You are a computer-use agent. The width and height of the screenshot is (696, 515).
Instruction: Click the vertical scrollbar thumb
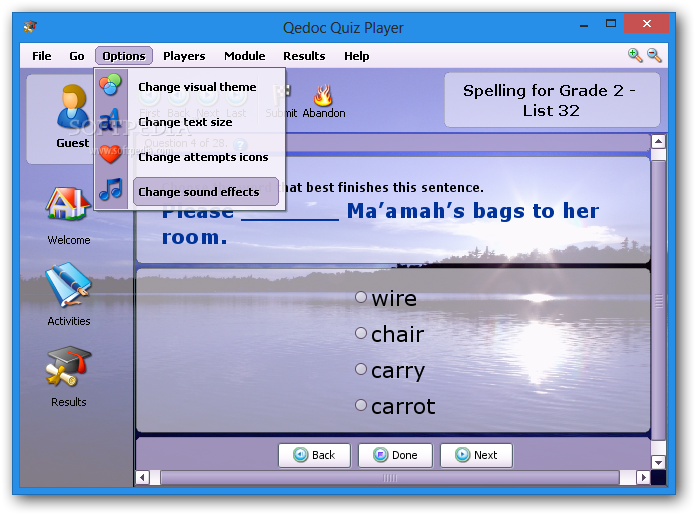click(x=658, y=301)
